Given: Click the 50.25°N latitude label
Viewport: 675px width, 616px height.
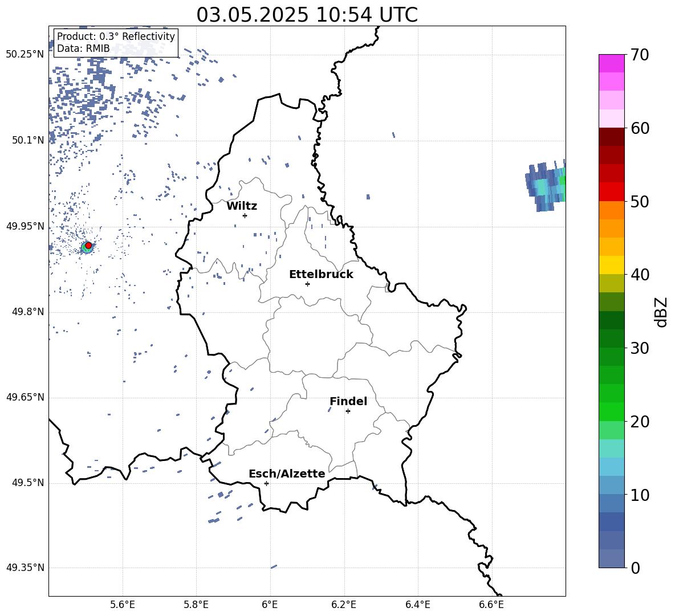Looking at the screenshot, I should click(25, 55).
